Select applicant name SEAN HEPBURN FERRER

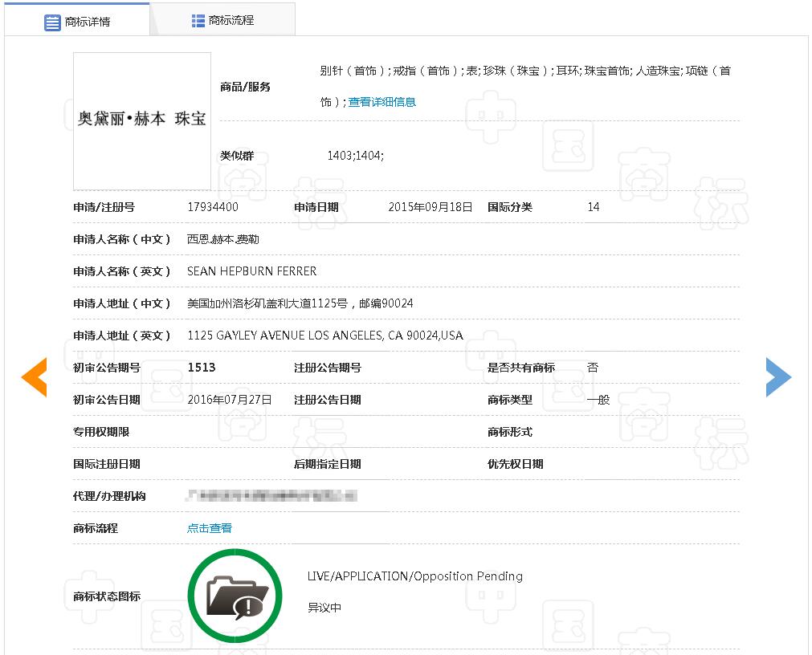(x=251, y=271)
